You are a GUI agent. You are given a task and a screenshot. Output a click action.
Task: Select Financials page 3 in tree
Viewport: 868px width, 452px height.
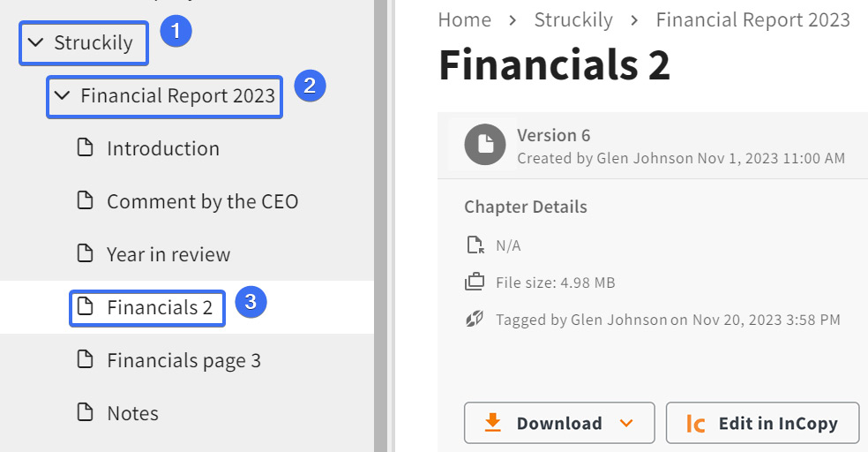pos(183,360)
